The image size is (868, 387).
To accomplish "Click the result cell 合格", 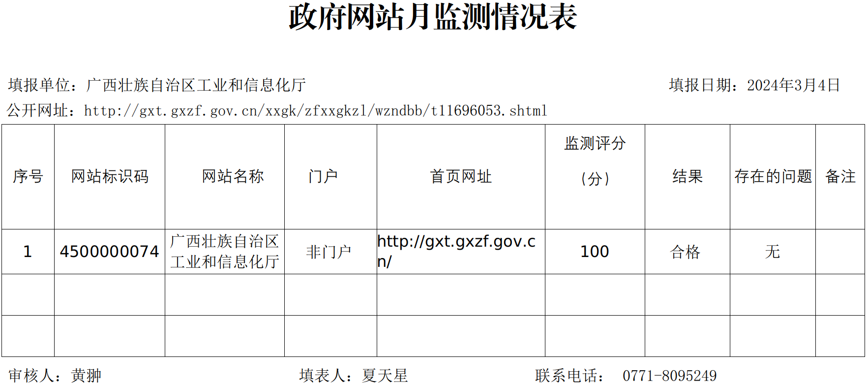I will [x=685, y=252].
